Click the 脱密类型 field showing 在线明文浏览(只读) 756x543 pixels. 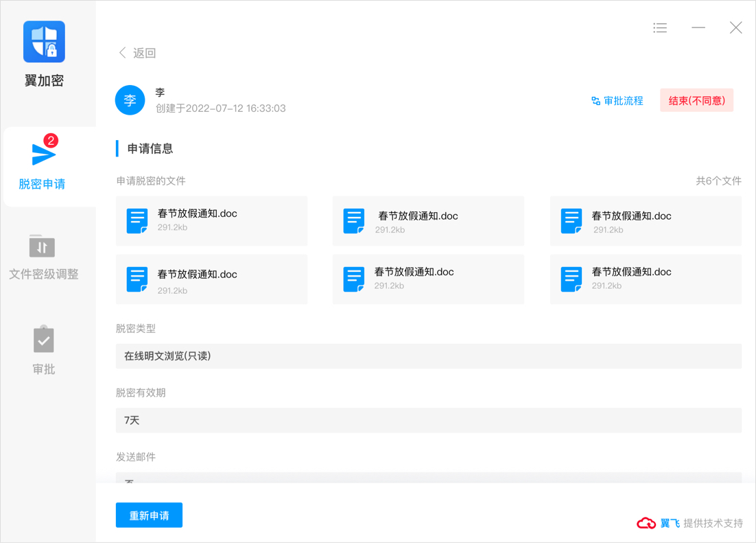(x=428, y=356)
